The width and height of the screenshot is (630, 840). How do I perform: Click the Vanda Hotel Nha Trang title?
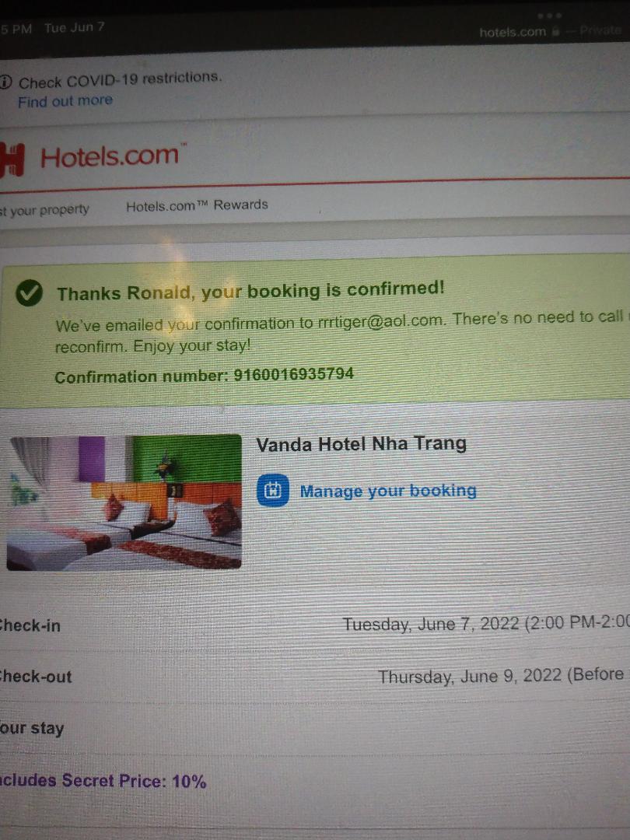[361, 444]
